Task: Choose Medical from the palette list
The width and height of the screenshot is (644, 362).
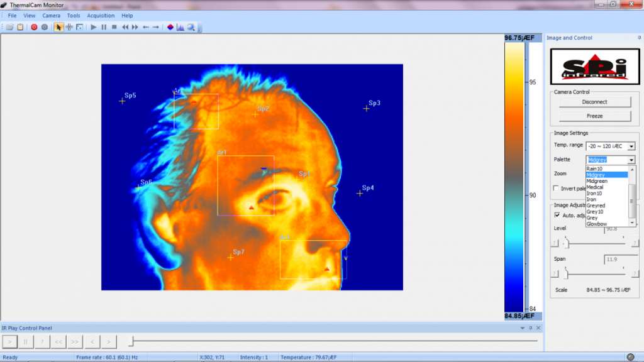Action: point(595,187)
